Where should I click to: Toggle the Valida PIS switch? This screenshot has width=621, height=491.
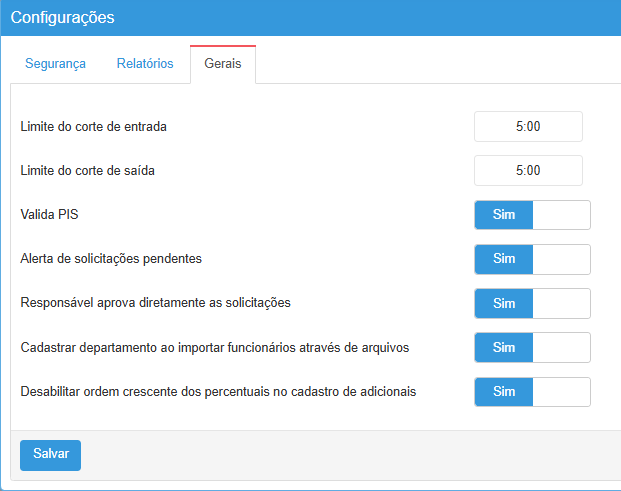pyautogui.click(x=532, y=215)
